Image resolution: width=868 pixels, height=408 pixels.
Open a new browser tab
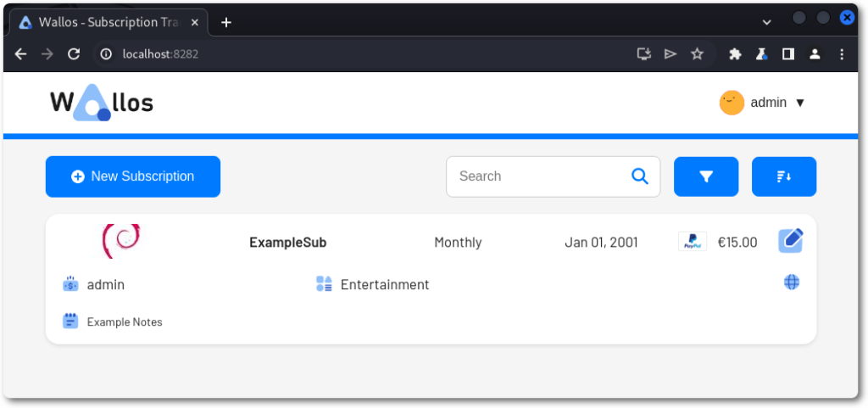tap(226, 22)
